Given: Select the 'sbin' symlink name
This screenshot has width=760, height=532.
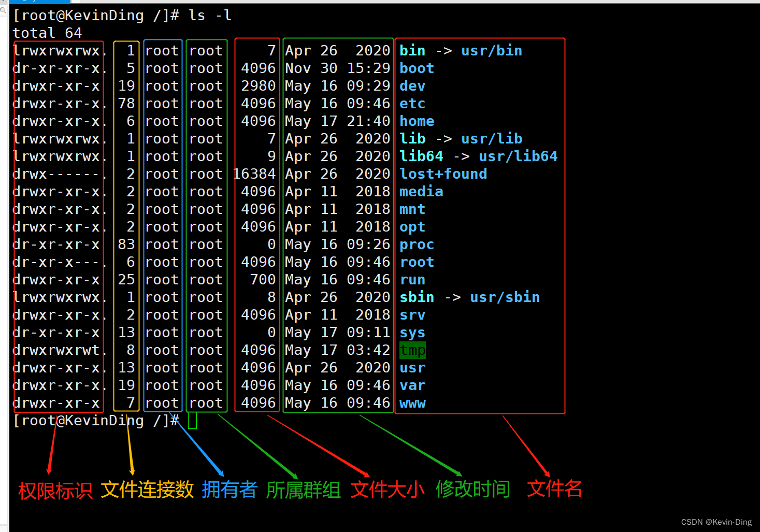Looking at the screenshot, I should click(417, 297).
